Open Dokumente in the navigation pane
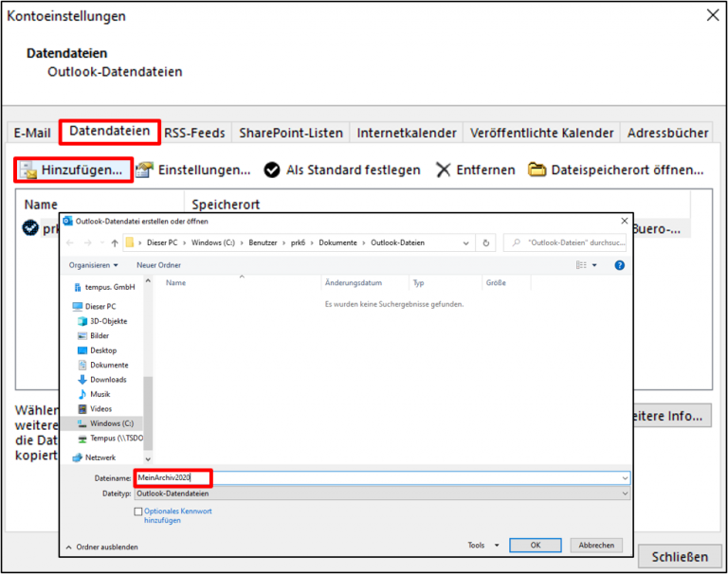This screenshot has width=728, height=574. click(103, 365)
